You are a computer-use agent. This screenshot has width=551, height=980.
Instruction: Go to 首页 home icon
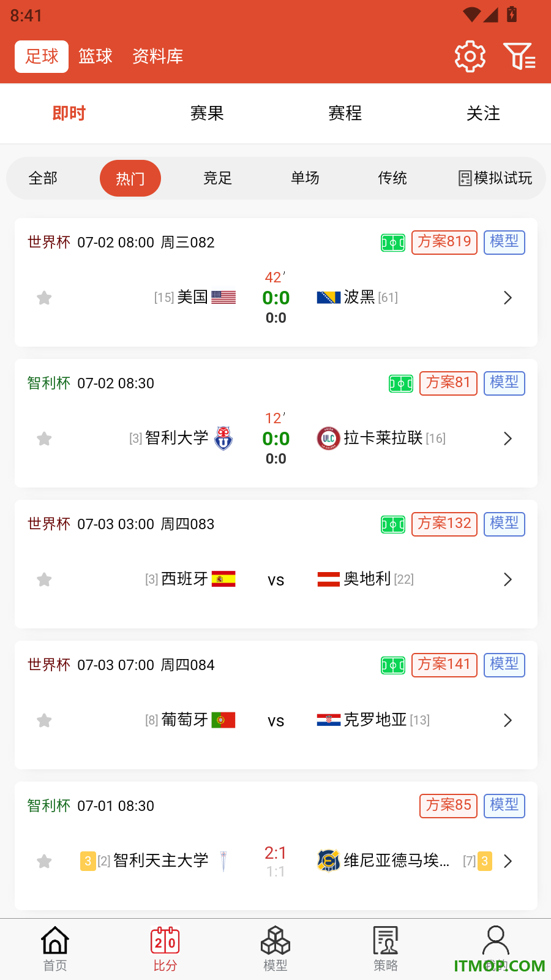[x=55, y=949]
